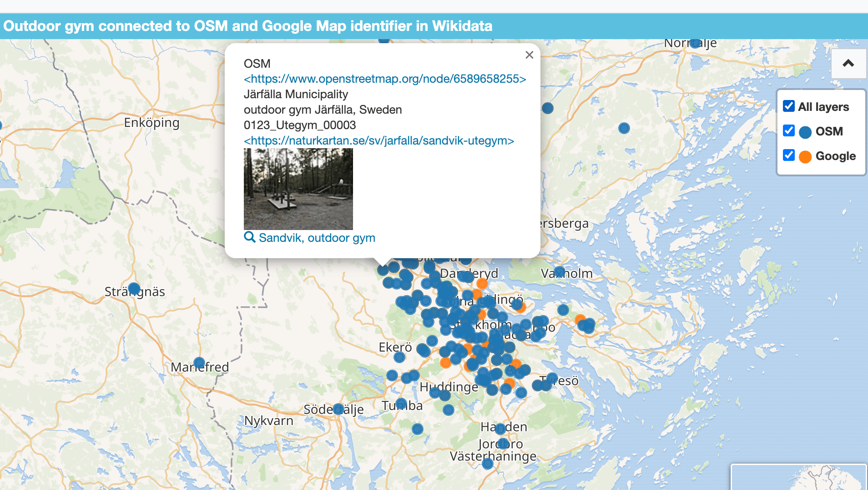This screenshot has width=868, height=490.
Task: Toggle the OSM layer checkbox
Action: [788, 131]
